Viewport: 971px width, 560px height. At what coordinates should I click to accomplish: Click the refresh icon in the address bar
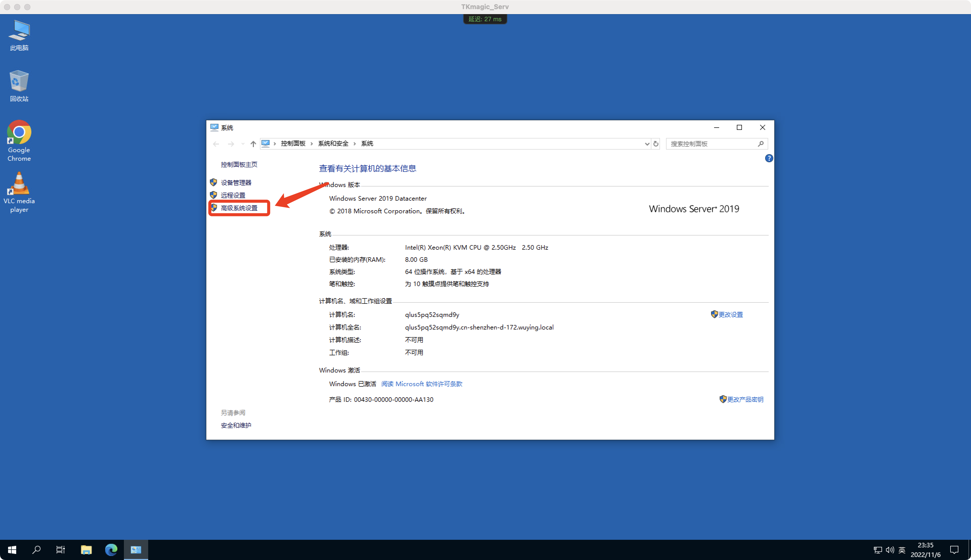(x=656, y=144)
